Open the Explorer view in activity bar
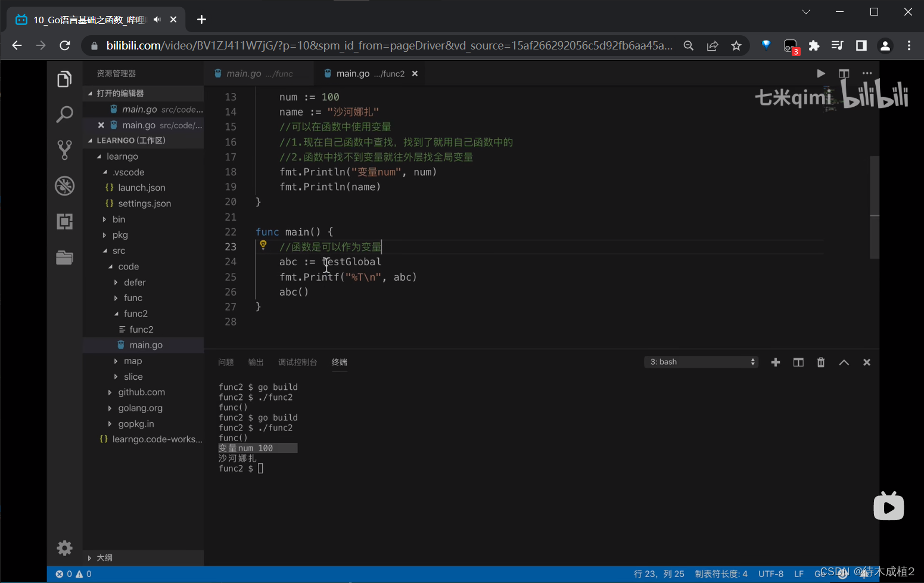This screenshot has width=924, height=583. tap(64, 79)
